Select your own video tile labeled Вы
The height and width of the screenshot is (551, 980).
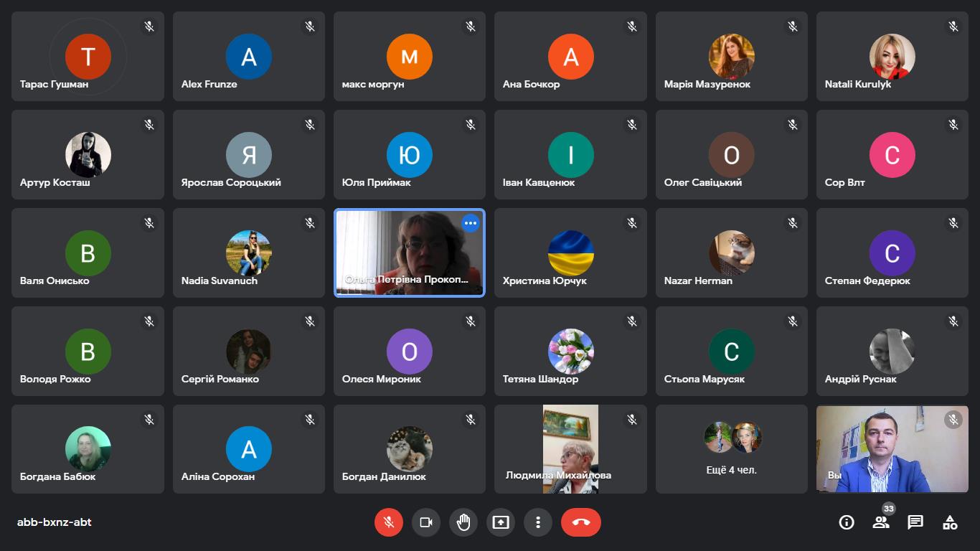click(x=892, y=449)
